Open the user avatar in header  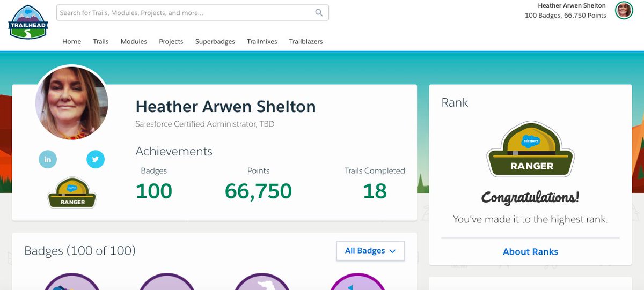click(x=624, y=10)
